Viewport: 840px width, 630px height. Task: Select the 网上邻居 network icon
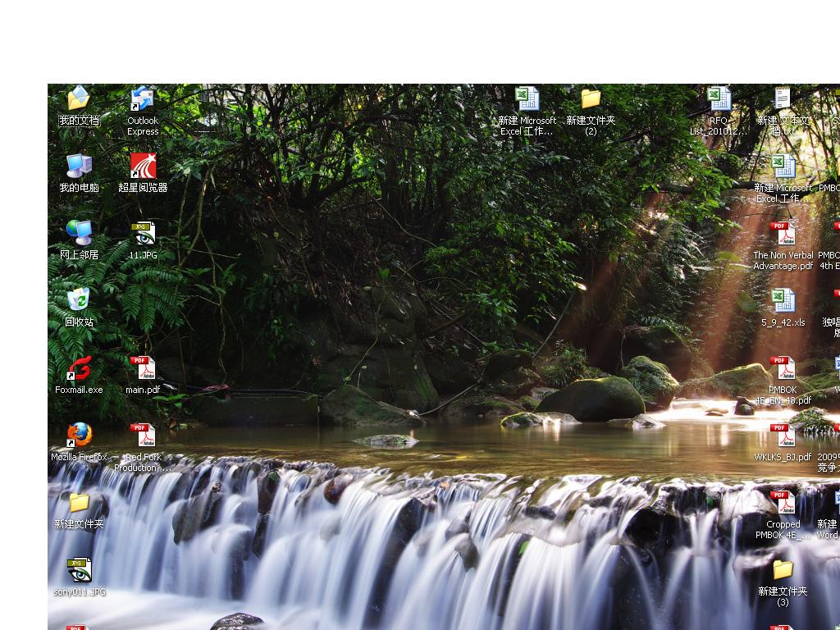pyautogui.click(x=79, y=234)
